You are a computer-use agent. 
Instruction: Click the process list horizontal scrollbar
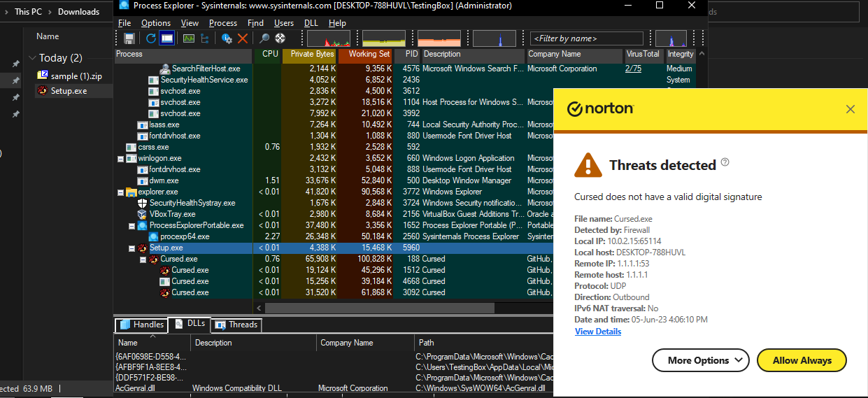pyautogui.click(x=379, y=308)
